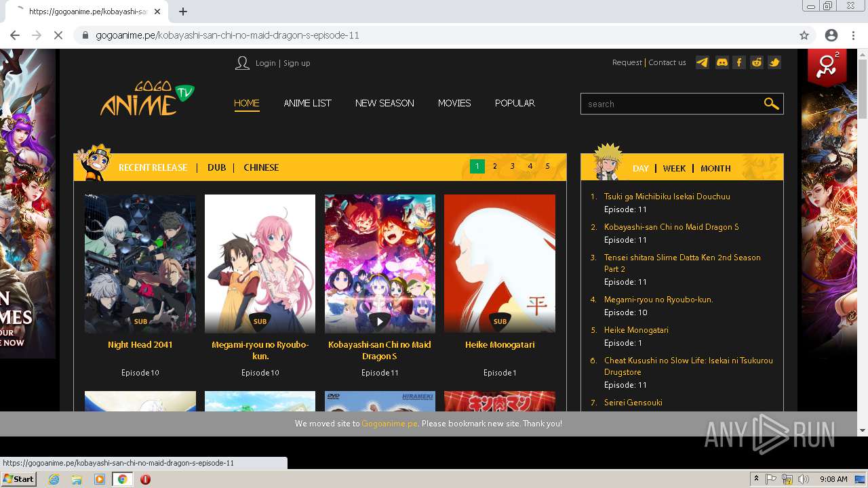Open Night Head 2041 title link
This screenshot has height=488, width=868.
point(140,344)
